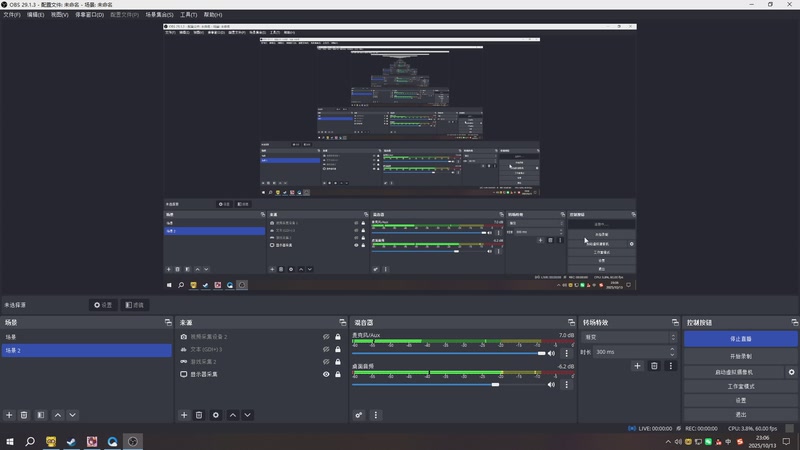The image size is (800, 450).
Task: Add a new scene with the plus icon
Action: click(9, 415)
